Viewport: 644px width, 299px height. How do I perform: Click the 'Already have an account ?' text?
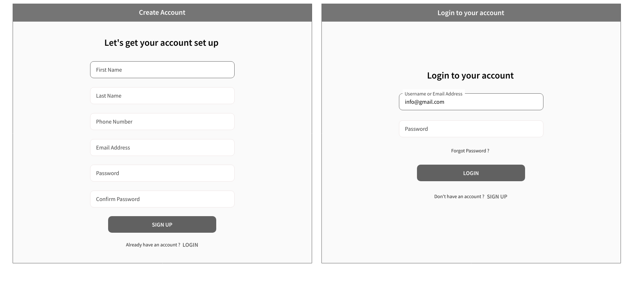pos(153,245)
